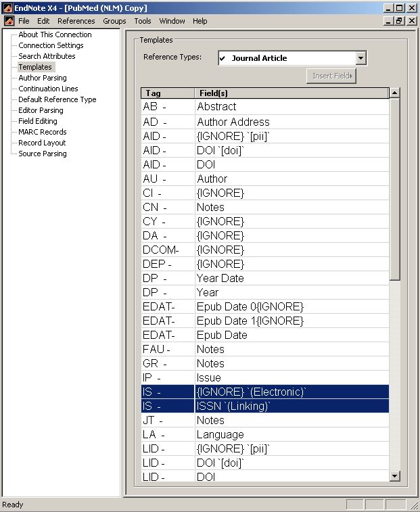Viewport: 420px width, 512px height.
Task: Click the ISSN `(Linking)` field
Action: pyautogui.click(x=291, y=406)
